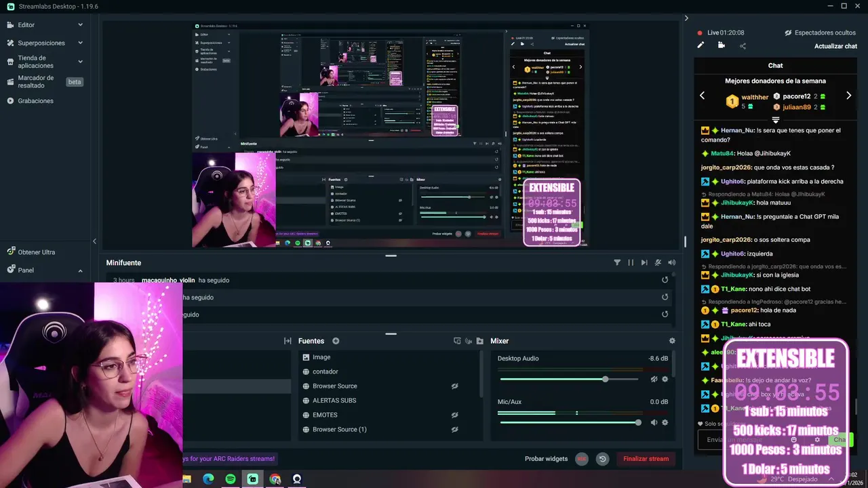
Task: Click the Minifuente volume speaker icon
Action: click(x=672, y=262)
